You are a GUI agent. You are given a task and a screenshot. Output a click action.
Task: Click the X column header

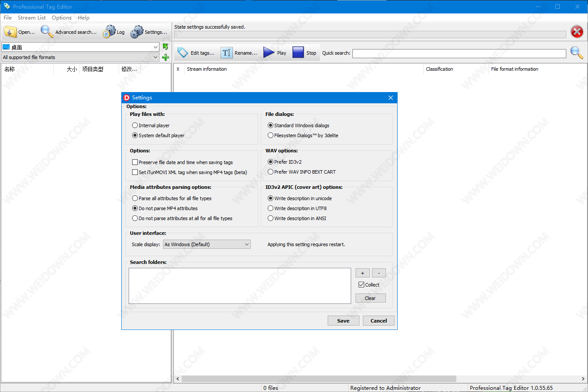point(179,69)
